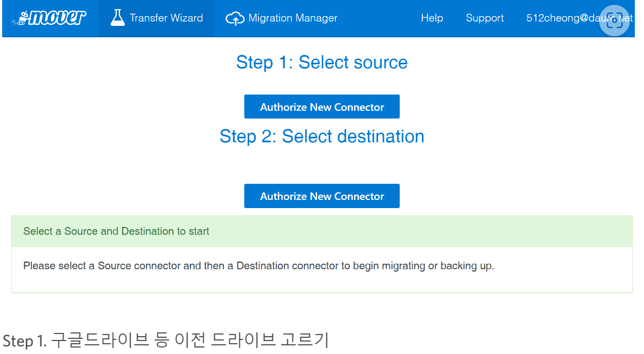Screen dimensions: 644x354
Task: Click the Step 1: Select source heading
Action: 322,62
